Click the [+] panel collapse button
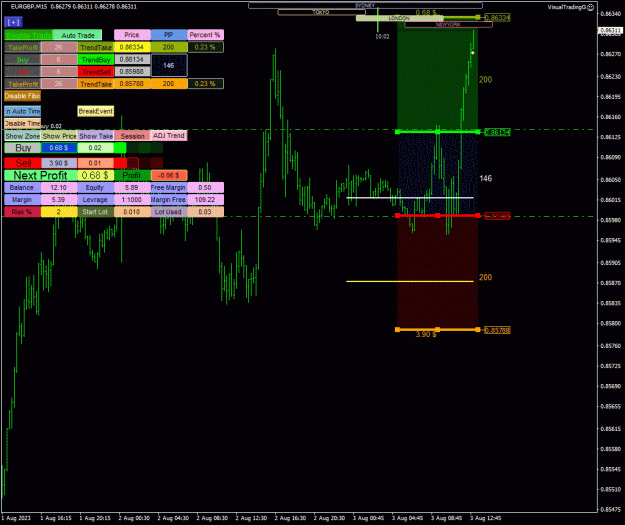The width and height of the screenshot is (625, 525). (x=13, y=22)
